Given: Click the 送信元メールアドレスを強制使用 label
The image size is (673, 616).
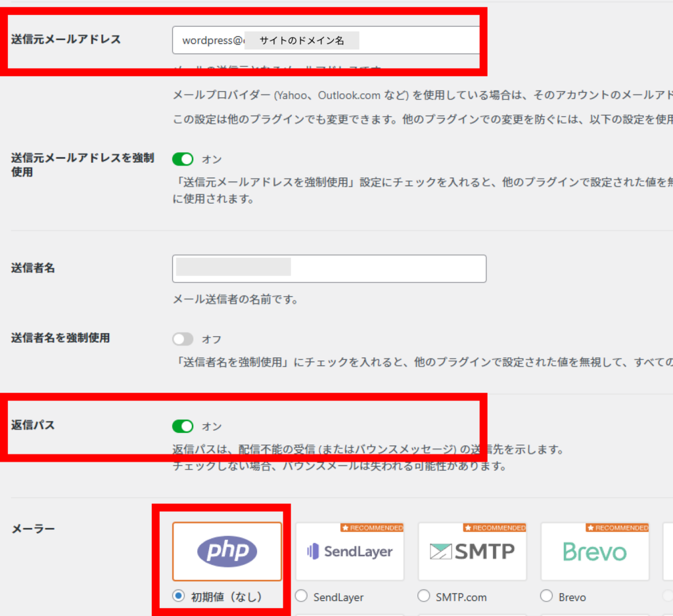Looking at the screenshot, I should pyautogui.click(x=82, y=165).
